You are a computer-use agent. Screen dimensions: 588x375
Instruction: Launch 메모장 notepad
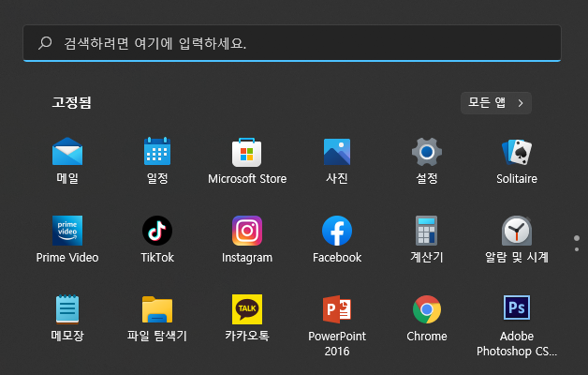click(x=67, y=319)
